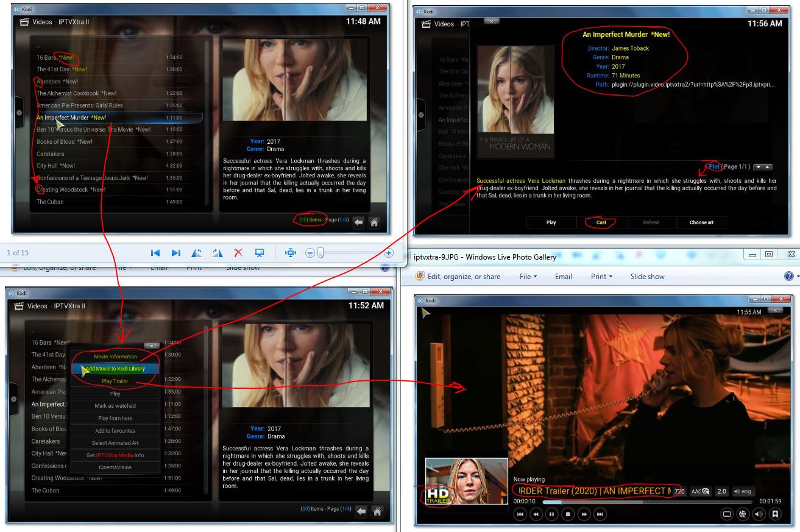The width and height of the screenshot is (800, 532).
Task: Zoom out with the minus icon
Action: [310, 253]
